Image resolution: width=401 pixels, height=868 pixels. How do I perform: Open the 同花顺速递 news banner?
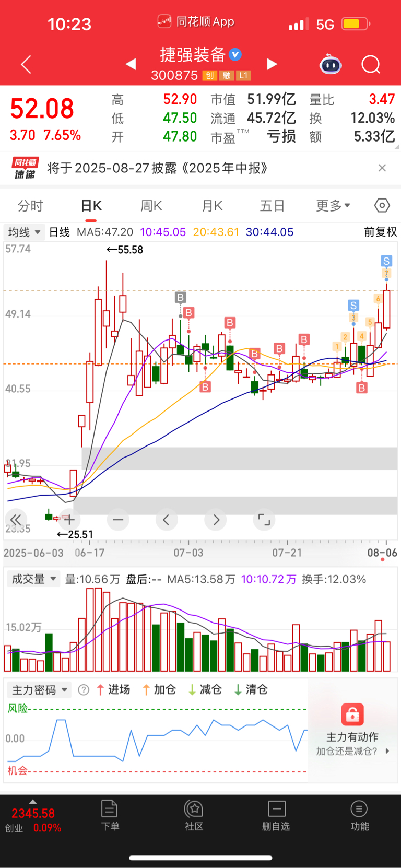(x=200, y=168)
